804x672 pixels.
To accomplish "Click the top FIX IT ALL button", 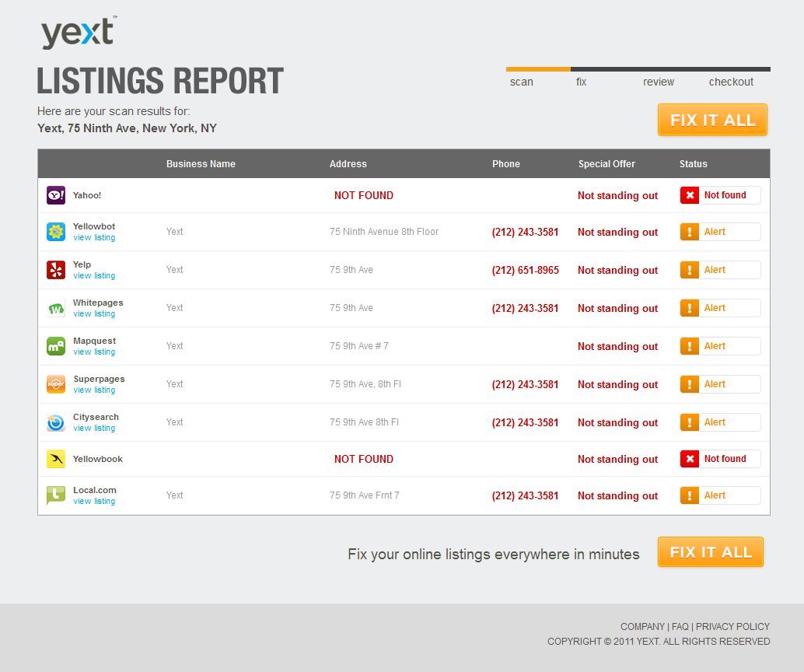I will point(712,120).
